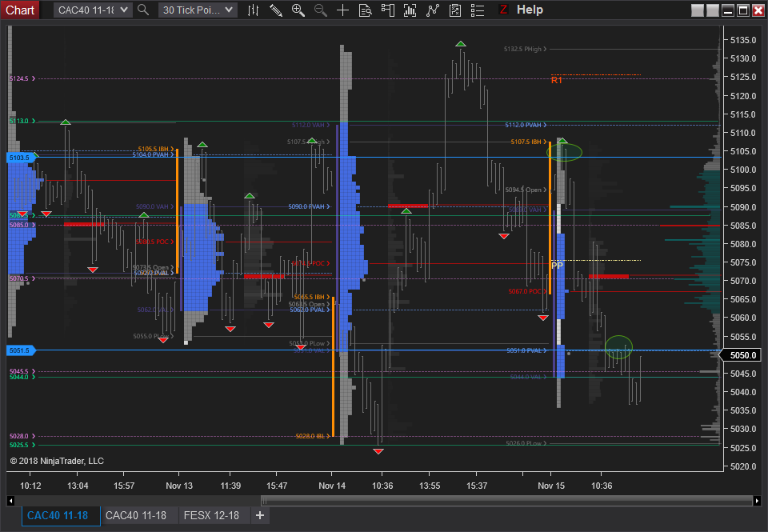The height and width of the screenshot is (532, 768).
Task: Click the 5132.5 PHigh label
Action: 525,49
